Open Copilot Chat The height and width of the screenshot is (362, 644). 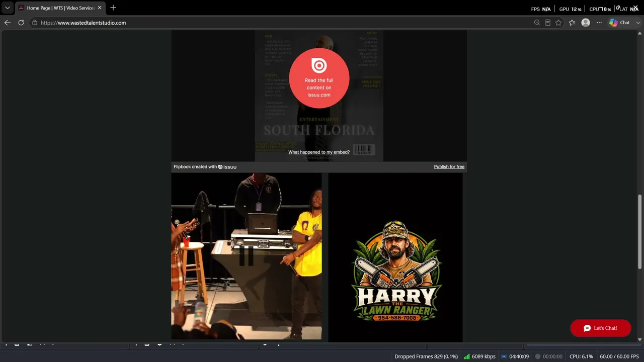pos(620,23)
